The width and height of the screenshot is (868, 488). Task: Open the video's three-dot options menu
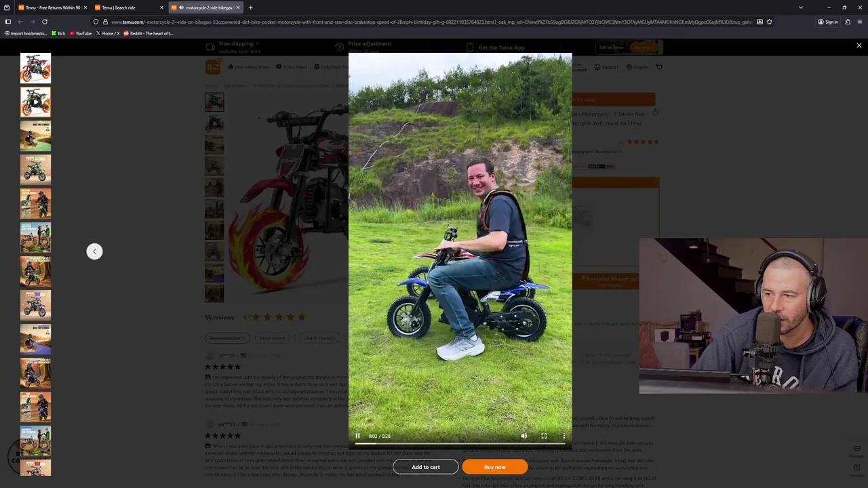(x=564, y=436)
